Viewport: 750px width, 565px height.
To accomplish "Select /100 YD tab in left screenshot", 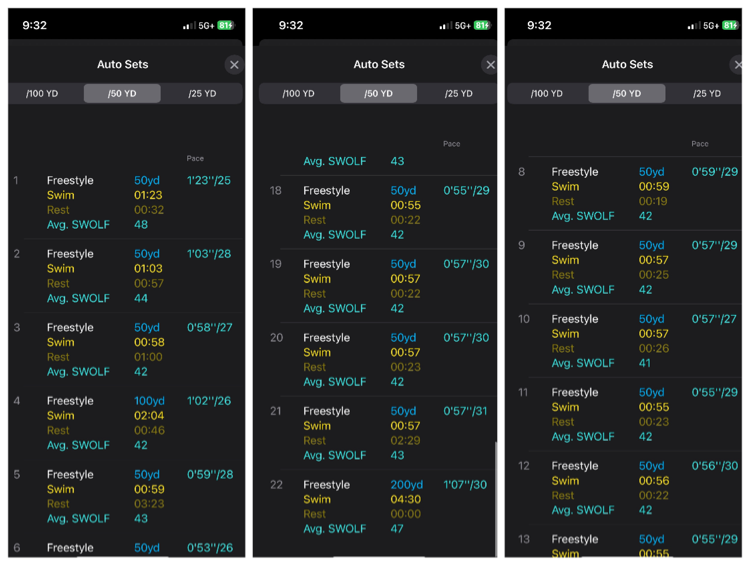I will coord(42,93).
